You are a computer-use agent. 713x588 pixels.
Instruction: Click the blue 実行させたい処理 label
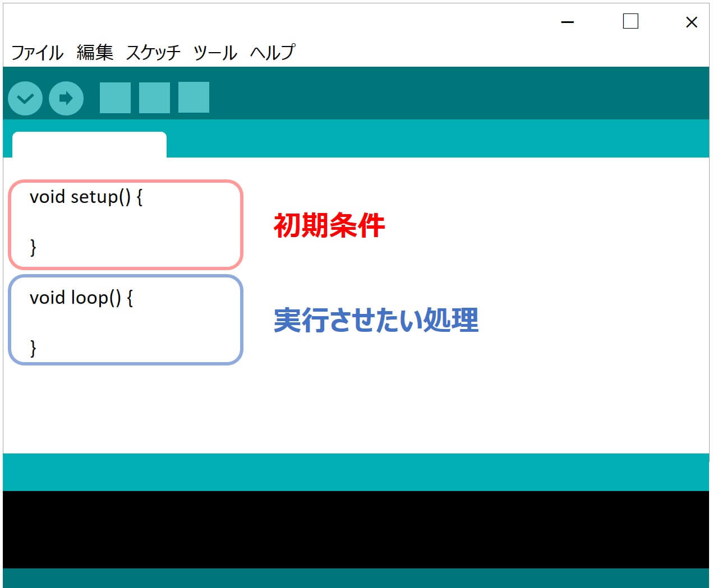376,320
